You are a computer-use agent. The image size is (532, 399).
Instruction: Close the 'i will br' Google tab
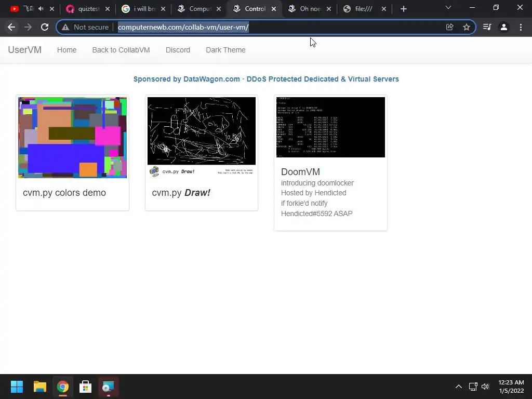point(163,9)
